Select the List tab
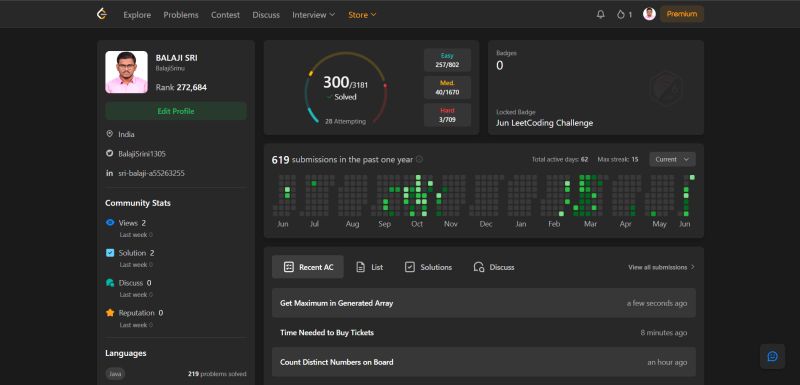 369,267
